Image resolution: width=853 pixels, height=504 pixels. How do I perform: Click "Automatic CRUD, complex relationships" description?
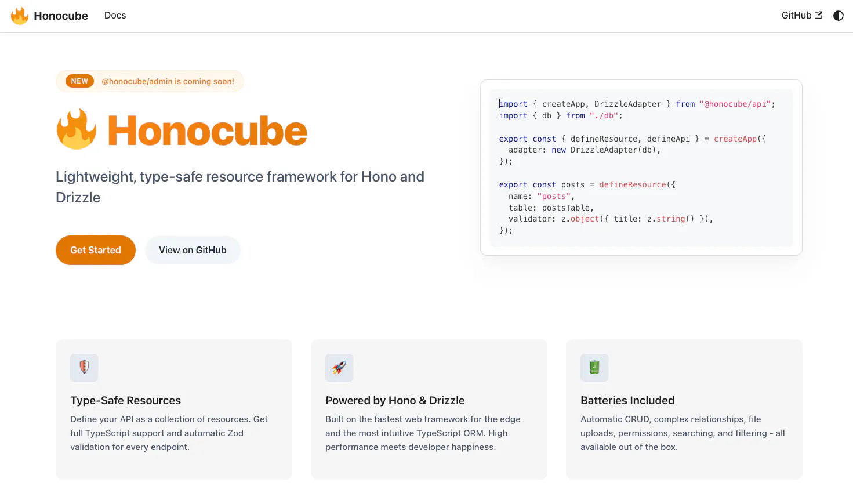pos(683,433)
